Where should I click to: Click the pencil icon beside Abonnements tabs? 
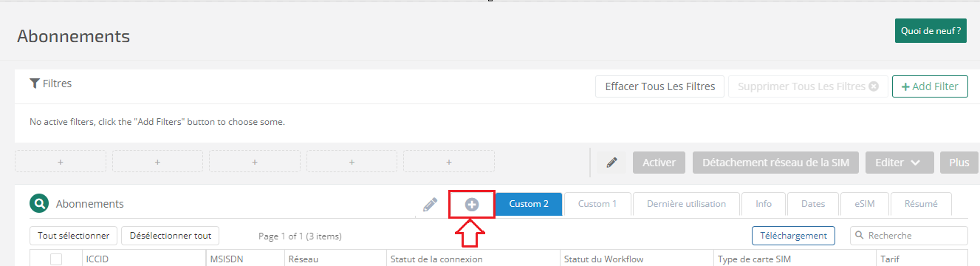click(430, 205)
